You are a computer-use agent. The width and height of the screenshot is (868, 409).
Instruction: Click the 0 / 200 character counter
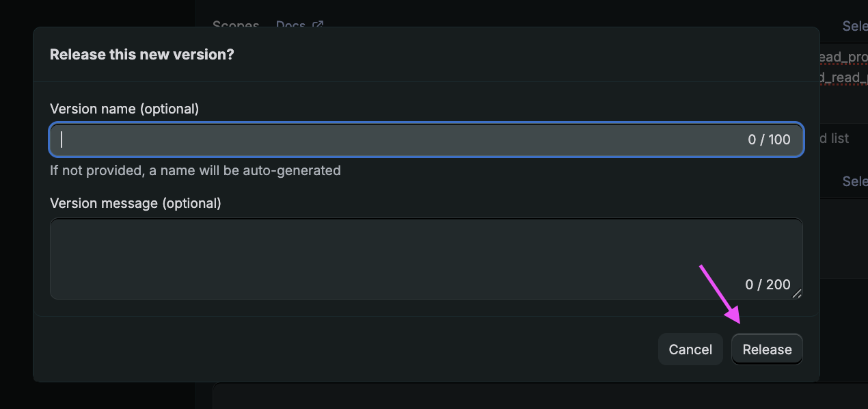[768, 285]
